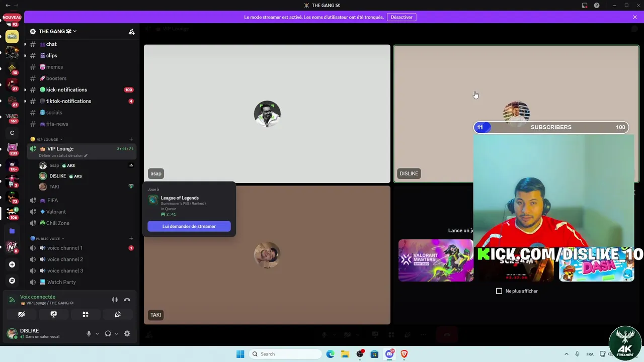Screen dimensions: 644x362
Task: Click the taskbar Search box
Action: (286, 354)
